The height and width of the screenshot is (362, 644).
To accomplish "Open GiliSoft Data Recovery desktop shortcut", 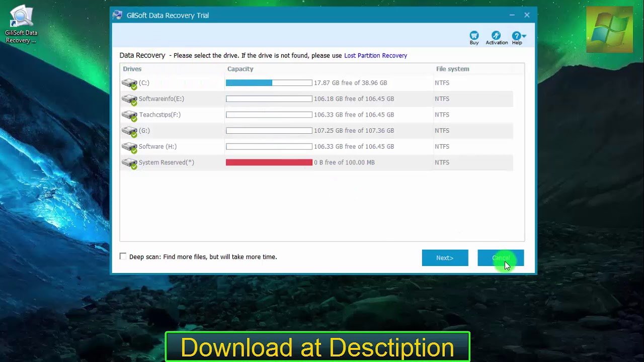I will coord(21,24).
